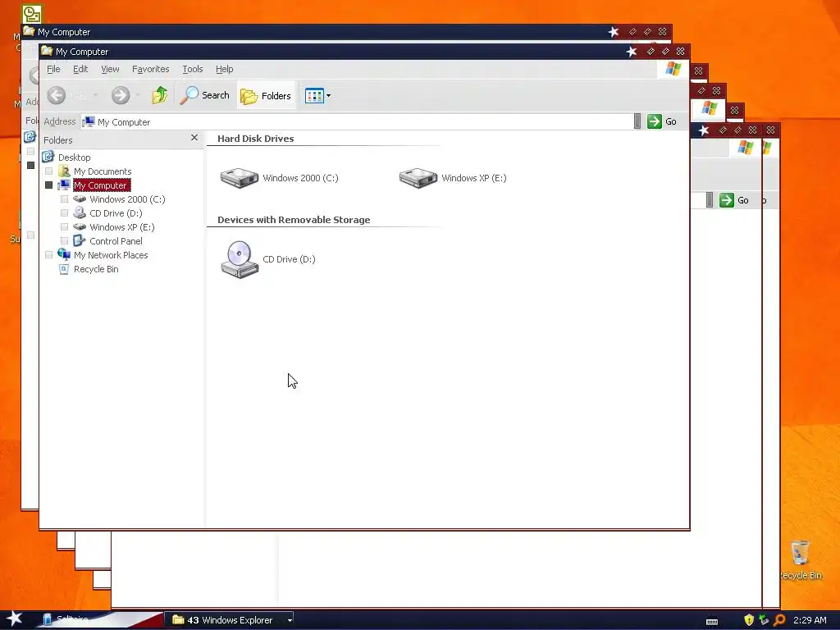Click front window's title bar folder icon
This screenshot has height=630, width=840.
pyautogui.click(x=47, y=51)
